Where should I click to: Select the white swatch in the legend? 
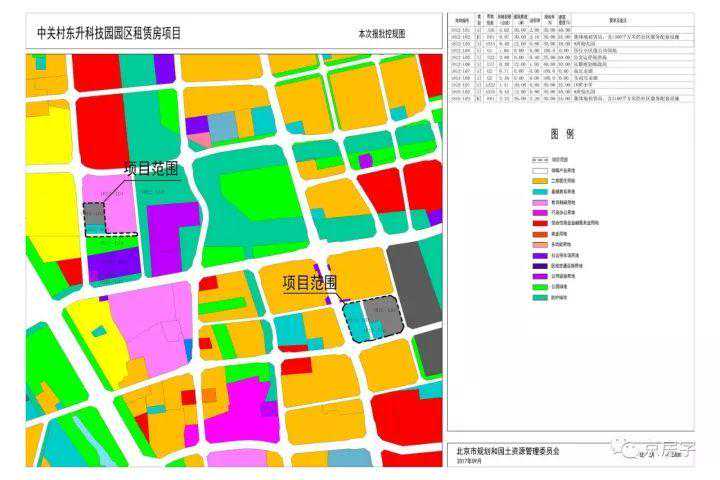pos(541,170)
